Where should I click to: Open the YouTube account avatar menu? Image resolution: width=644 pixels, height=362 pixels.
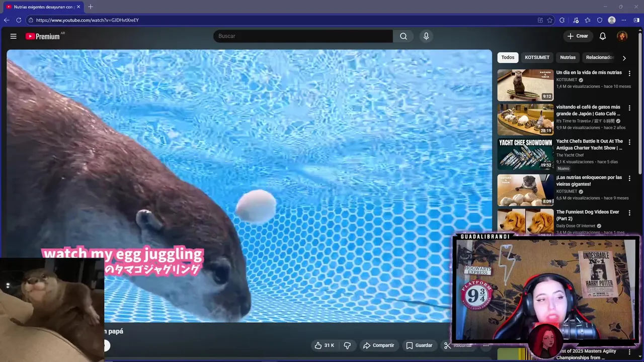622,36
